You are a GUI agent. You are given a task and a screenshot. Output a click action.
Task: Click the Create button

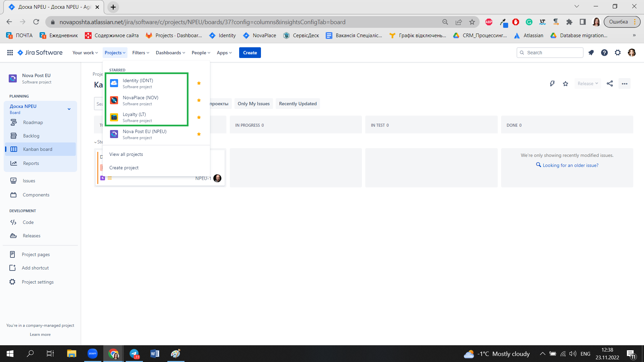[x=250, y=53]
